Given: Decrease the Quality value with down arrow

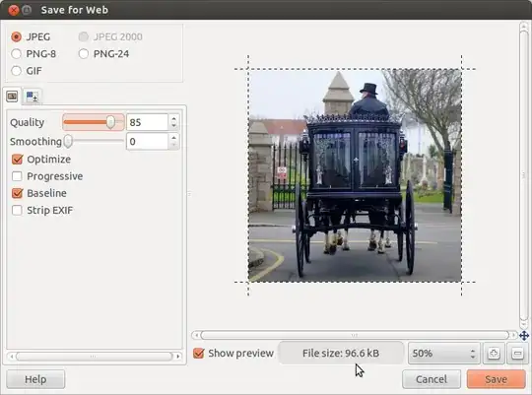Looking at the screenshot, I should pyautogui.click(x=173, y=126).
